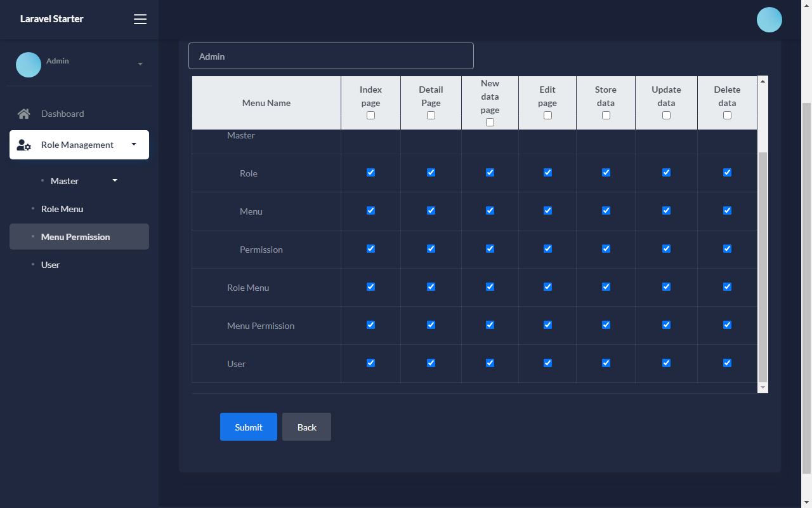
Task: Submit the permission form
Action: (x=249, y=427)
